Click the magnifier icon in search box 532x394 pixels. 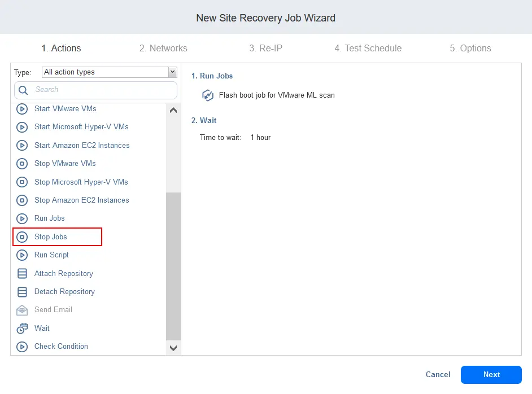pyautogui.click(x=23, y=90)
